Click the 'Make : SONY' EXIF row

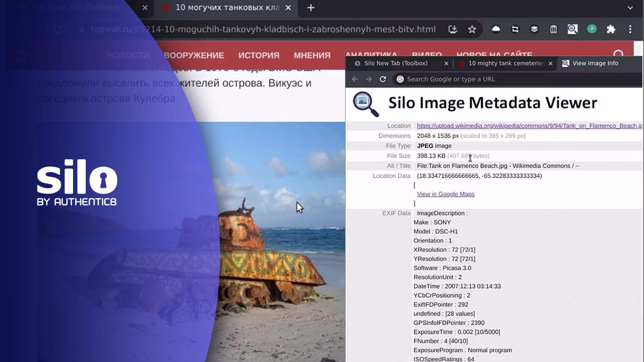(x=432, y=223)
